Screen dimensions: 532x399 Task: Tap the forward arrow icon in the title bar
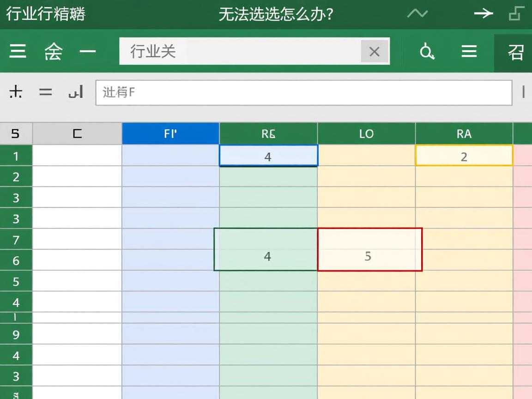click(483, 14)
